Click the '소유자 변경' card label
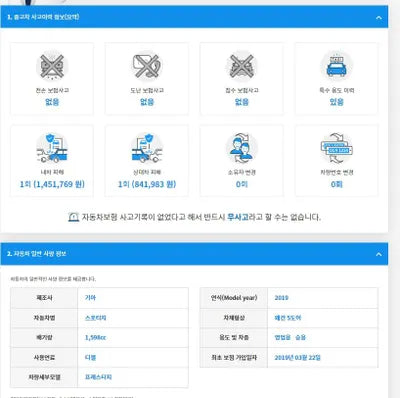 coord(242,172)
